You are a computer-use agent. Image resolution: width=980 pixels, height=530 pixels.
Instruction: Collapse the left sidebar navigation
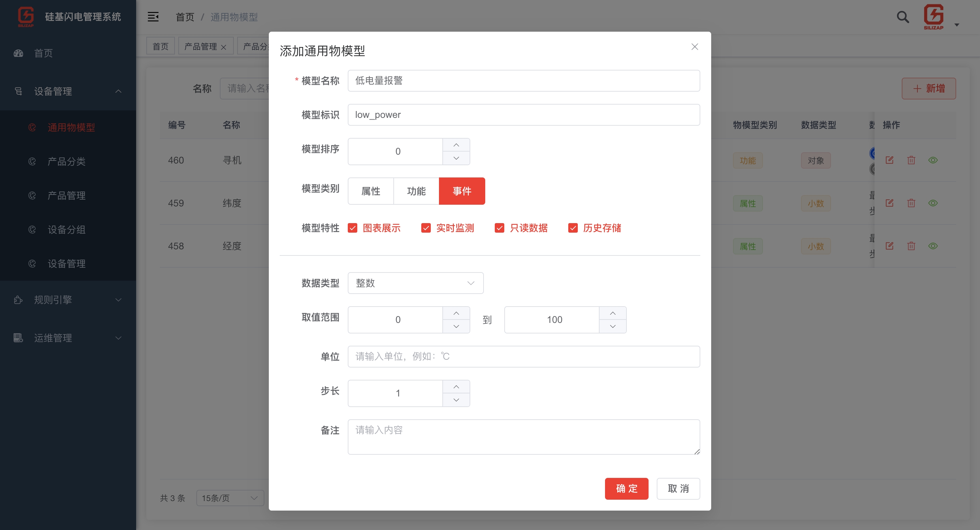(x=153, y=17)
